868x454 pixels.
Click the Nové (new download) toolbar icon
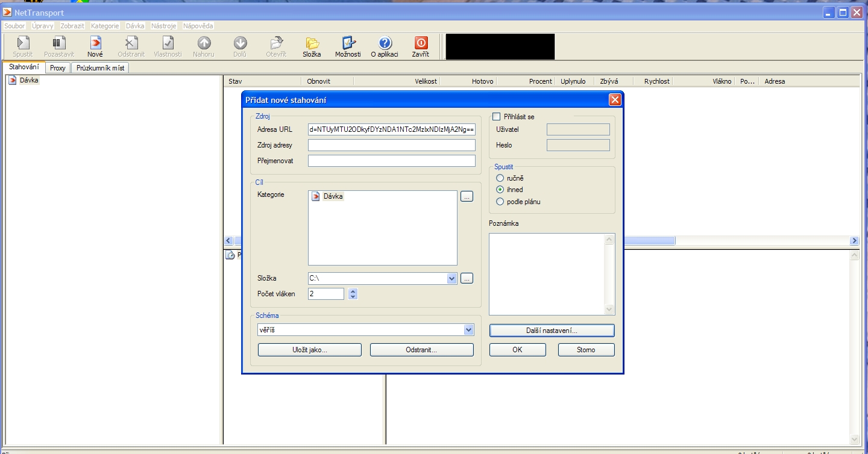[x=95, y=46]
